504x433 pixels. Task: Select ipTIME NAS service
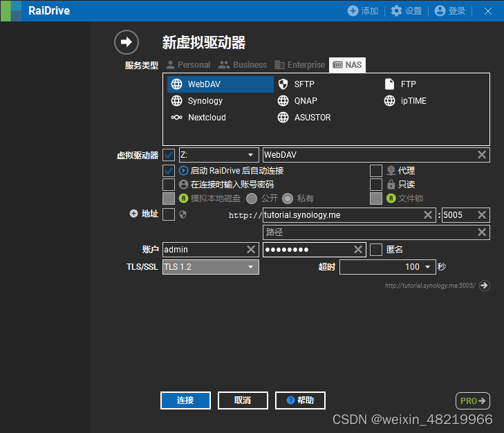pyautogui.click(x=405, y=101)
